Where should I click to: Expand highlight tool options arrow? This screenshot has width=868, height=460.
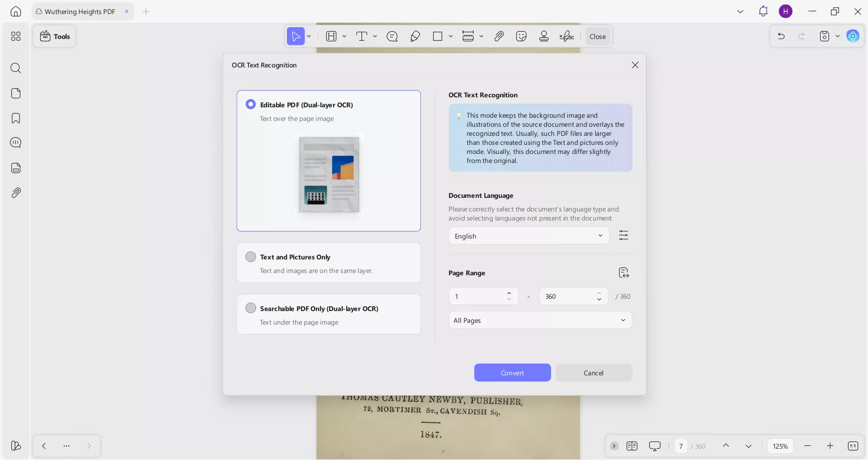(x=344, y=36)
